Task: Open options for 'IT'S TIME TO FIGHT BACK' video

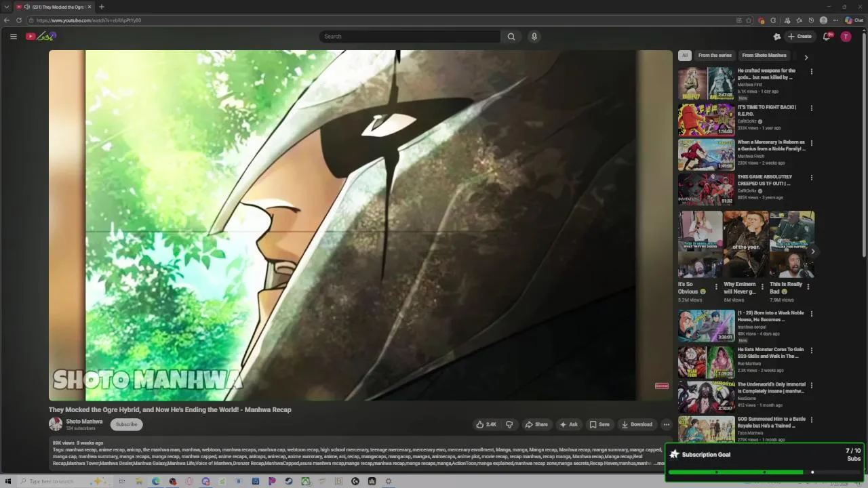Action: click(811, 108)
